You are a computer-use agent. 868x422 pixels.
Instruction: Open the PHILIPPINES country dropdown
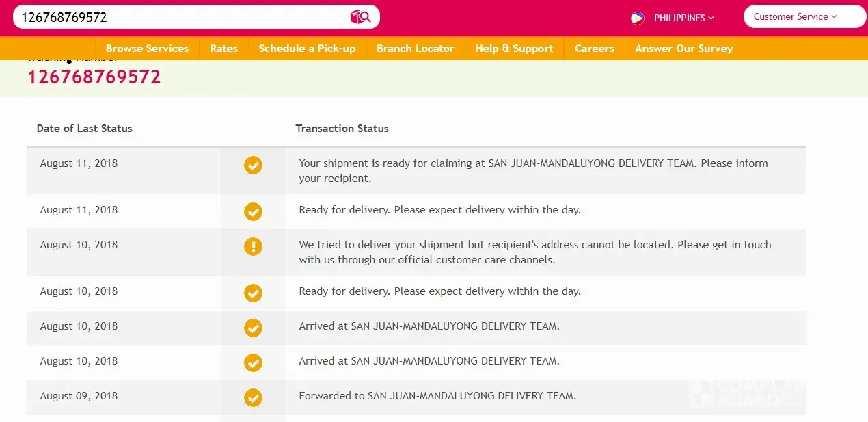pyautogui.click(x=683, y=18)
